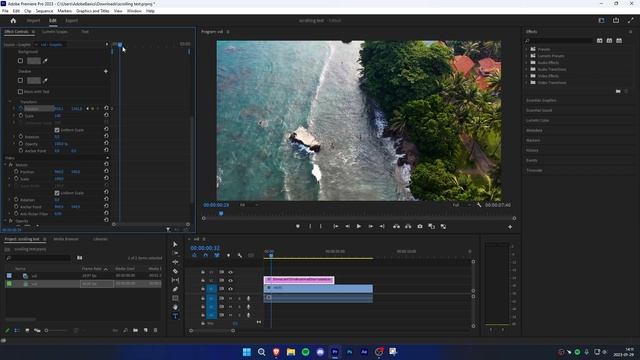Toggle Position stopwatch animation under Transform
This screenshot has height=360, width=640.
click(x=20, y=109)
